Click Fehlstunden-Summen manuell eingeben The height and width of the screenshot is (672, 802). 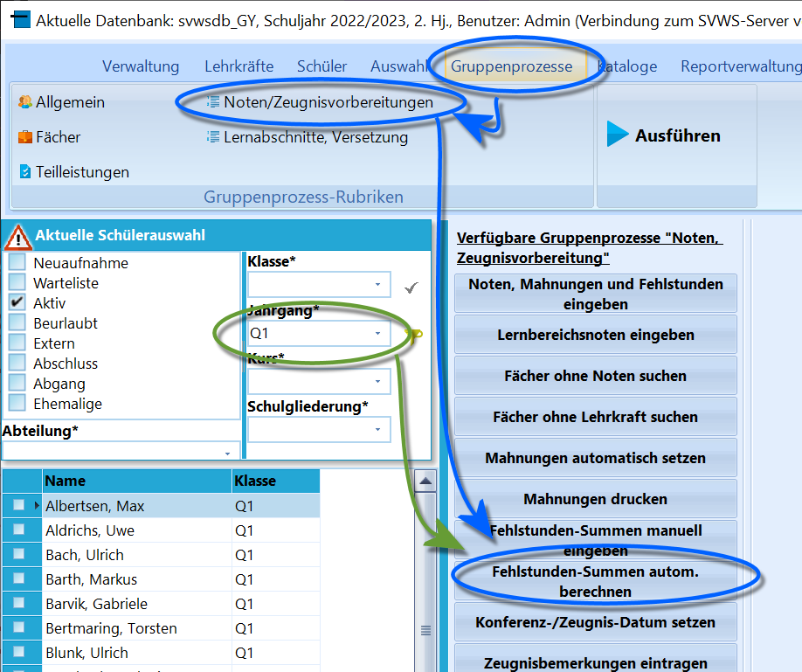(x=595, y=539)
